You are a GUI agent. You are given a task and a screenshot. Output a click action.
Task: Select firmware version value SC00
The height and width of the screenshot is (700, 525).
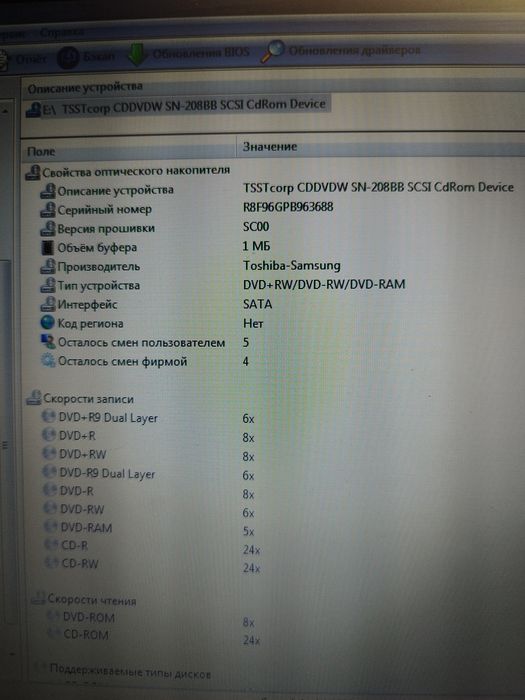[256, 227]
